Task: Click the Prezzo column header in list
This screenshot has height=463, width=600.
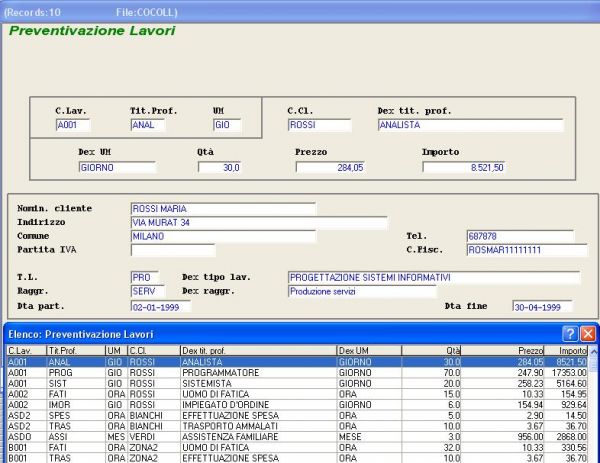Action: (502, 351)
